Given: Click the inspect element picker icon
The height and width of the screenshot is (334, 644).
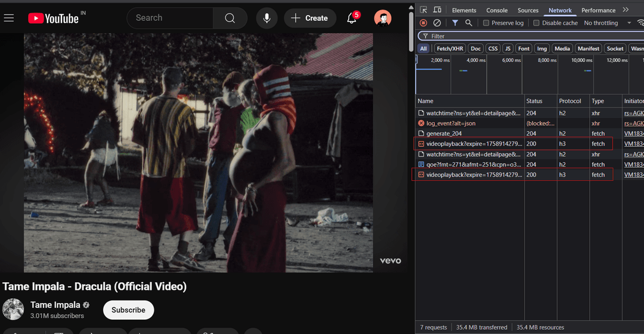Looking at the screenshot, I should 423,10.
